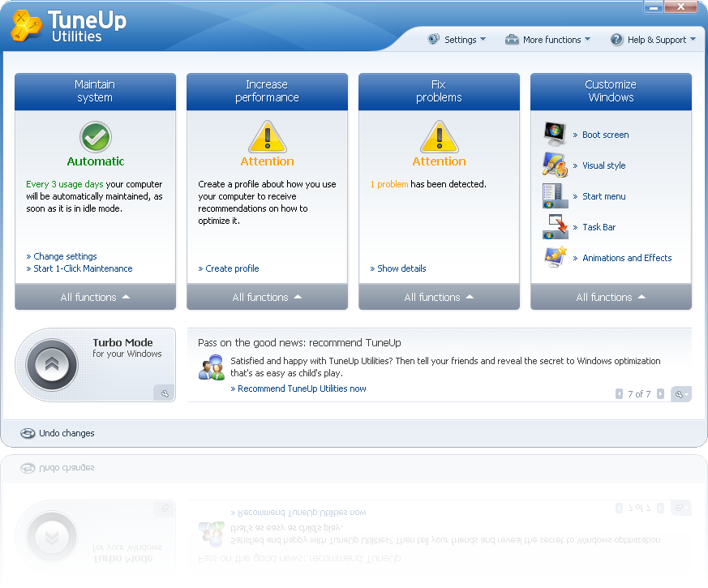708x588 pixels.
Task: Open Change settings for automatic maintenance
Action: point(62,255)
